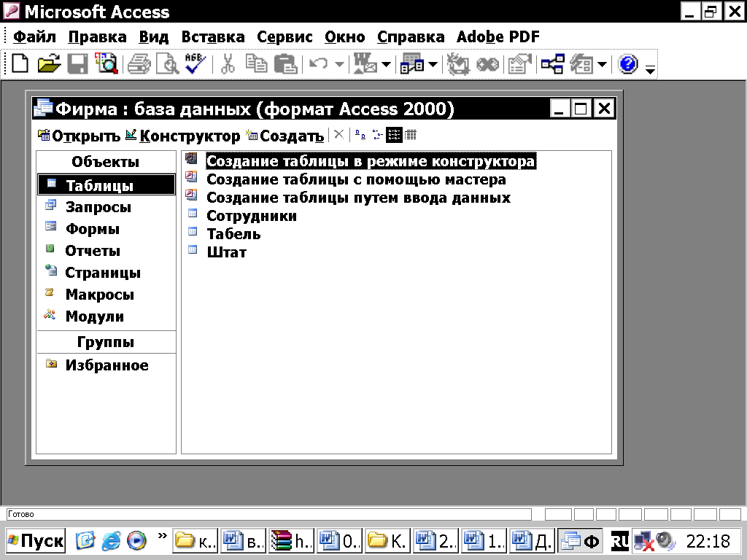747x560 pixels.
Task: Open the File Search tool icon
Action: pos(107,63)
